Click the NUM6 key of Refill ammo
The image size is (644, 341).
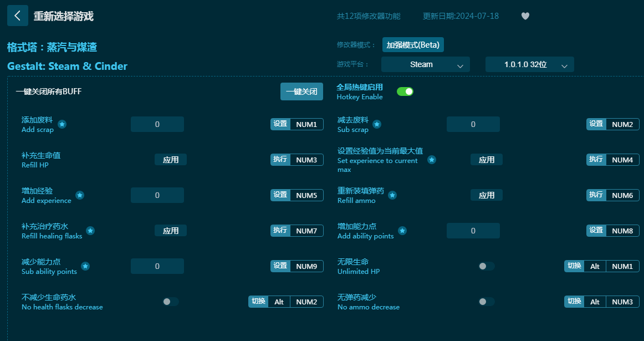(622, 195)
